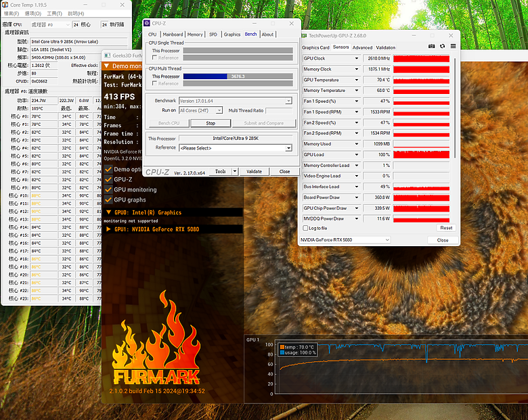528x420 pixels.
Task: Click the Geeks3D FurMark window icon
Action: point(108,55)
